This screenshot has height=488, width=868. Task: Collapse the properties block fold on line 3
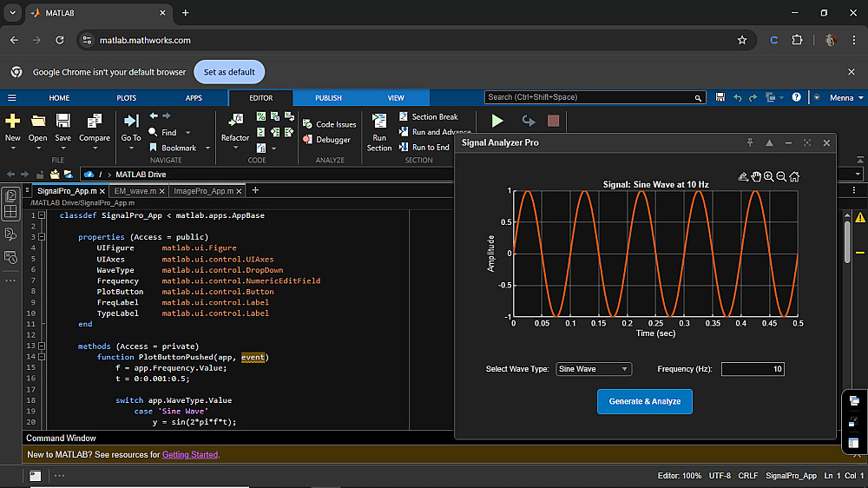[x=42, y=236]
